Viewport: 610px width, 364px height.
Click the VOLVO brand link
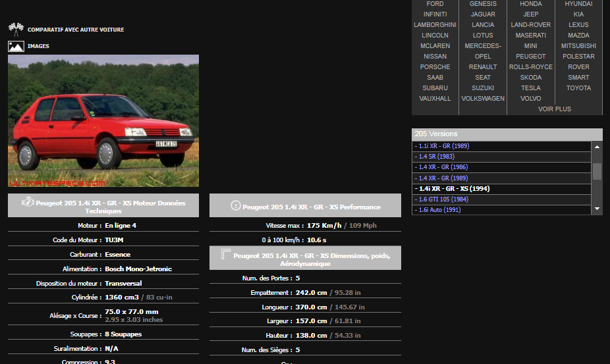(531, 98)
